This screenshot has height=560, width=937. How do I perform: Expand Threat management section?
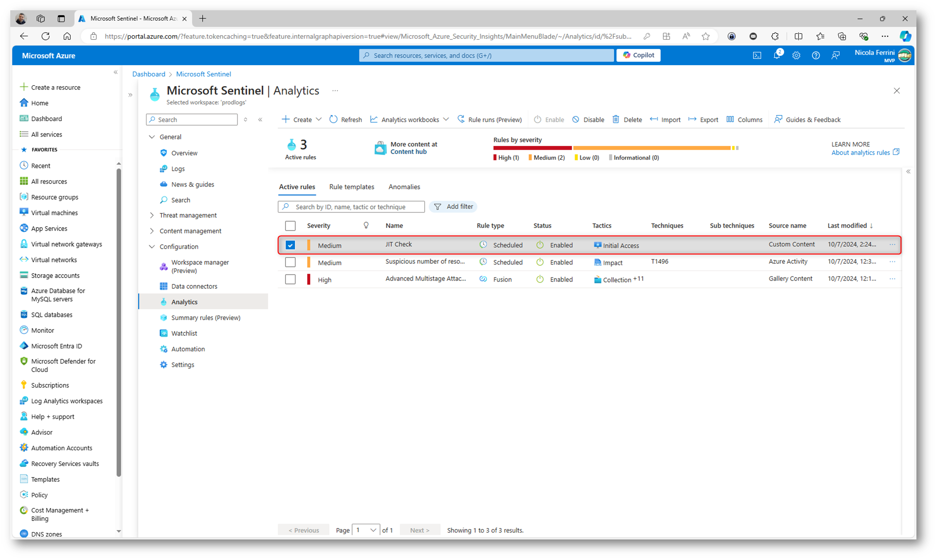[x=152, y=215]
